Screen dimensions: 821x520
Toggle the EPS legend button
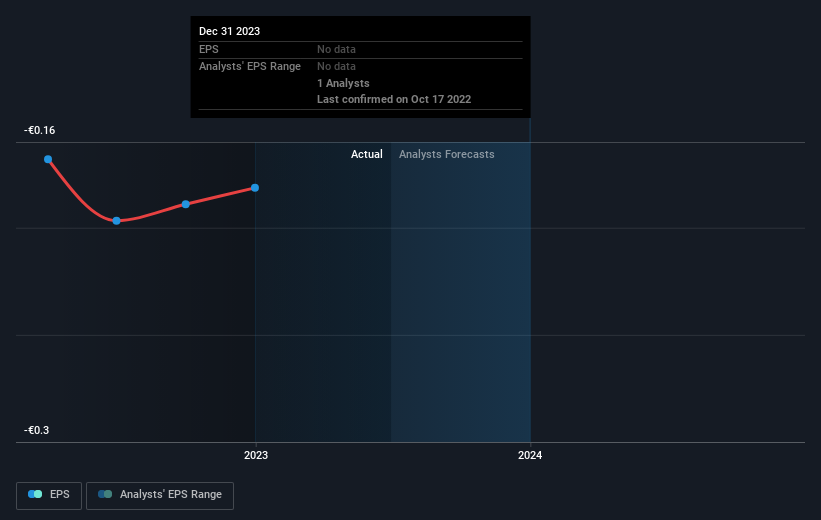pos(49,495)
